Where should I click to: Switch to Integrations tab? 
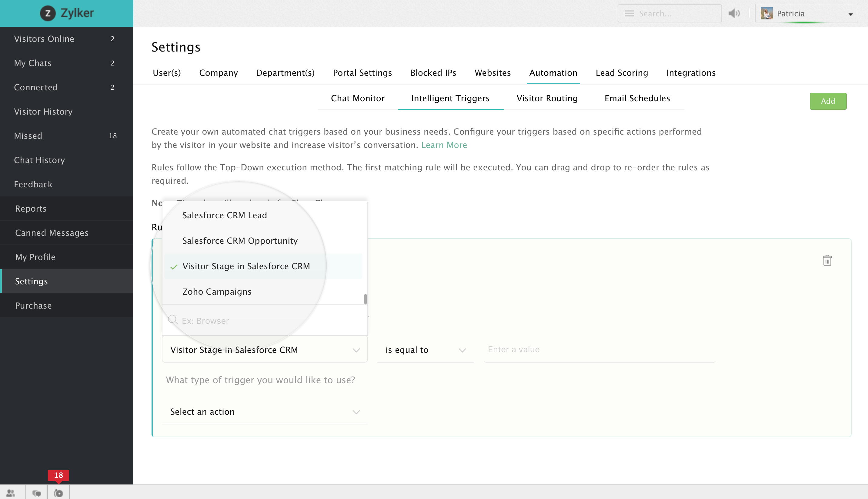coord(691,73)
